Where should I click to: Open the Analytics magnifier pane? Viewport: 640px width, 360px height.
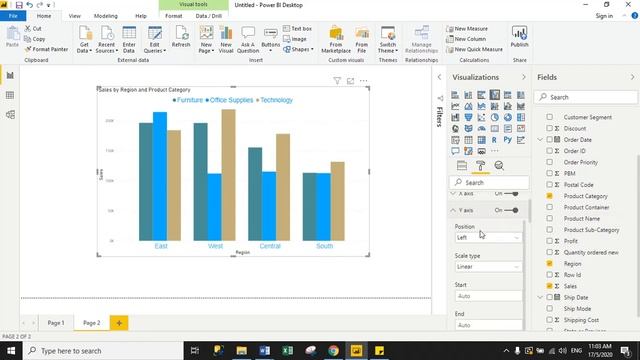[x=499, y=165]
